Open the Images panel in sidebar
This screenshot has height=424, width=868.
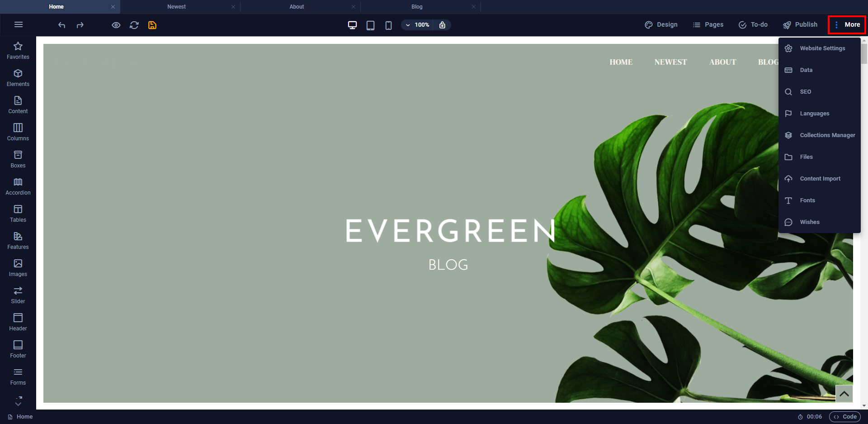(x=18, y=268)
